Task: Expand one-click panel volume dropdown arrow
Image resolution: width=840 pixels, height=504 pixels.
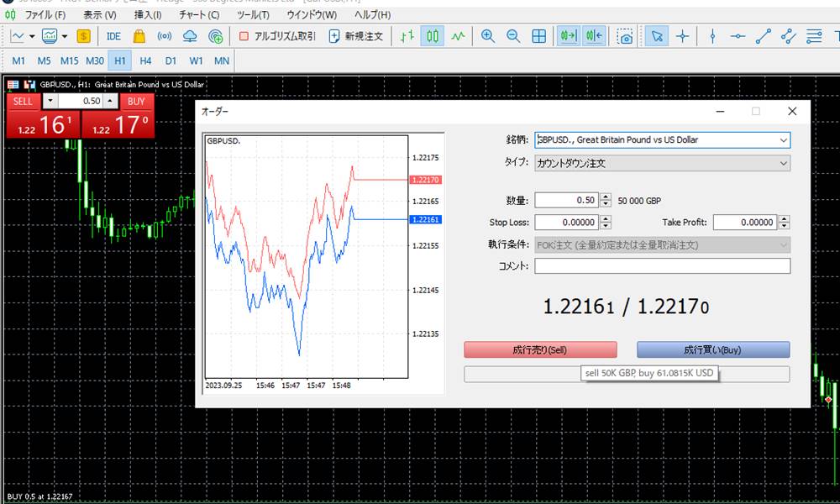Action: tap(50, 101)
